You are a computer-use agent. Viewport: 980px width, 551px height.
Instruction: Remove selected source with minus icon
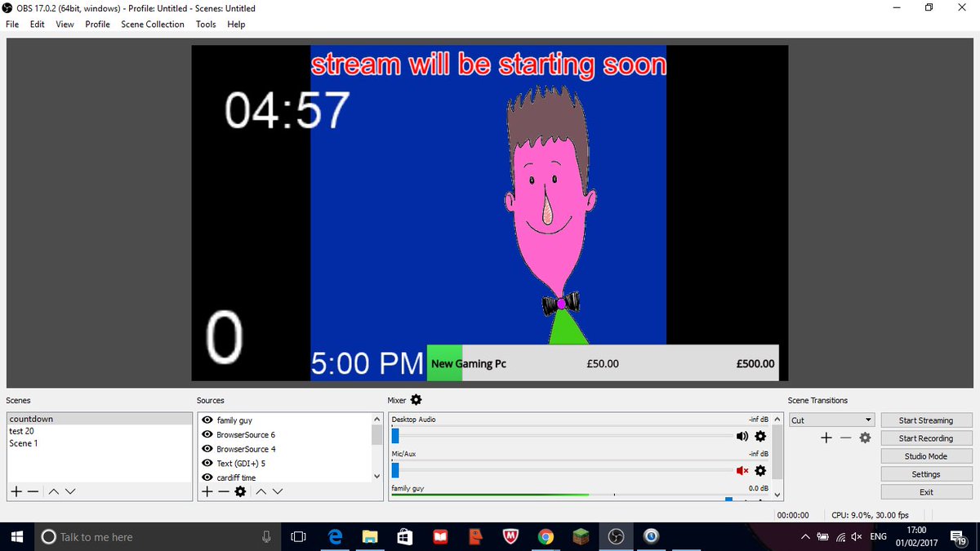click(x=223, y=491)
